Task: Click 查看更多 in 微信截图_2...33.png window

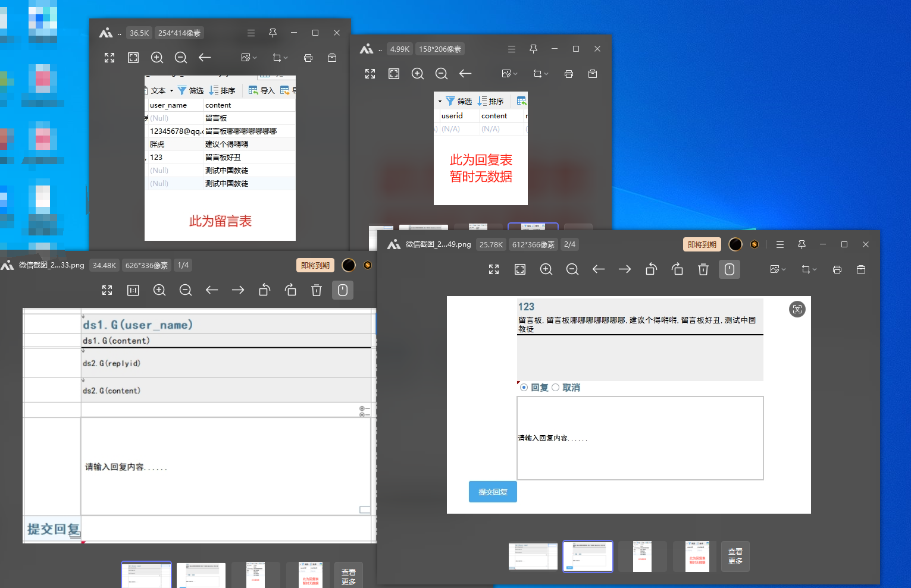Action: [349, 576]
